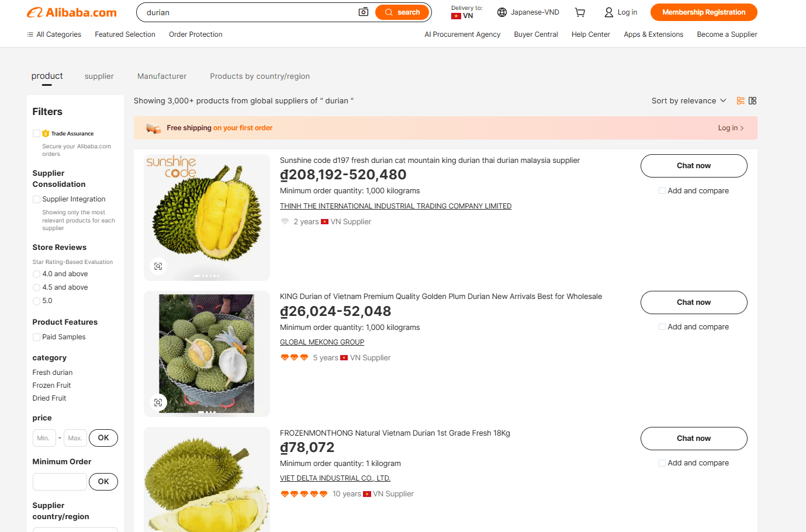
Task: Click the Alibaba.com logo
Action: 72,12
